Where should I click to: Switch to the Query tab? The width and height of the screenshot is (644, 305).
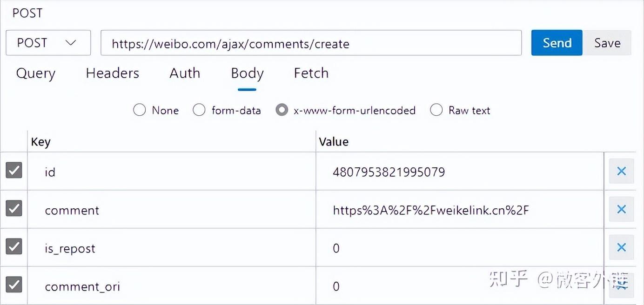36,73
